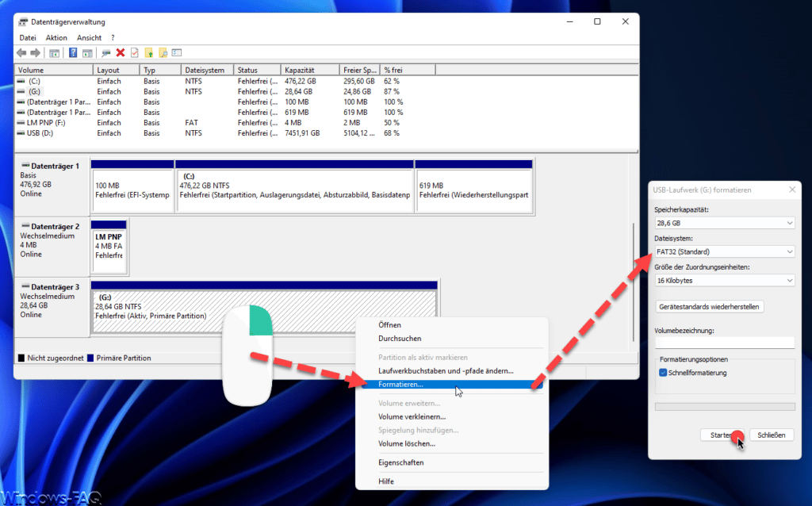Viewport: 812px width, 506px height.
Task: Click the black Nicht zugeordnet legend swatch
Action: (x=21, y=358)
